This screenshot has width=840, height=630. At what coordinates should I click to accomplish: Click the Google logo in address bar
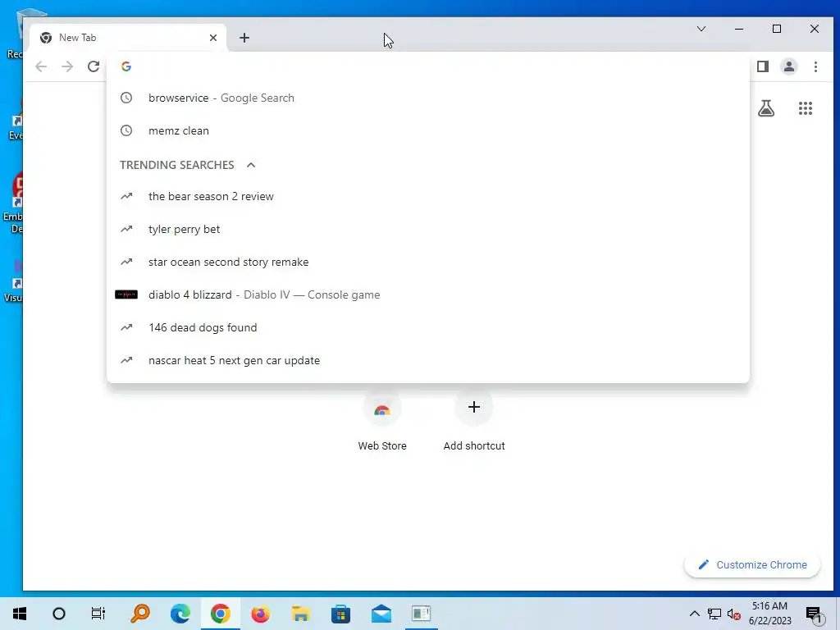(126, 66)
